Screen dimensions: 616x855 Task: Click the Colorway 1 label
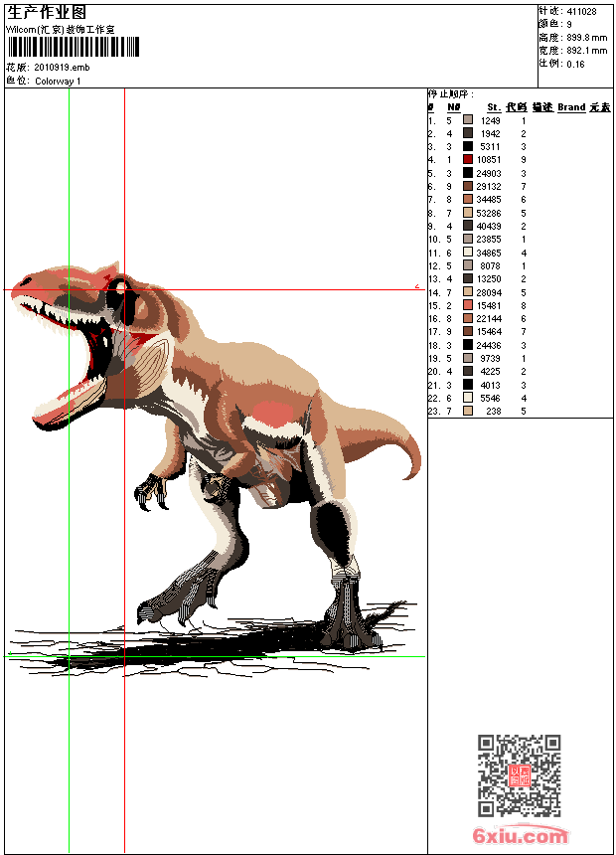click(58, 81)
